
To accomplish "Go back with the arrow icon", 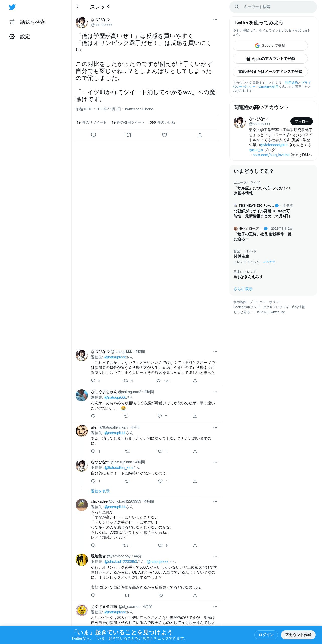I will [78, 7].
